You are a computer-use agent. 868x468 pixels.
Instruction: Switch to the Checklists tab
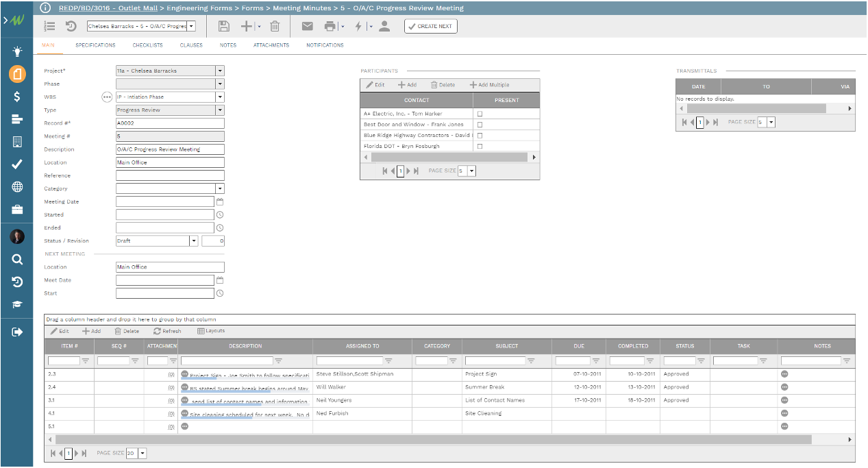click(x=148, y=45)
